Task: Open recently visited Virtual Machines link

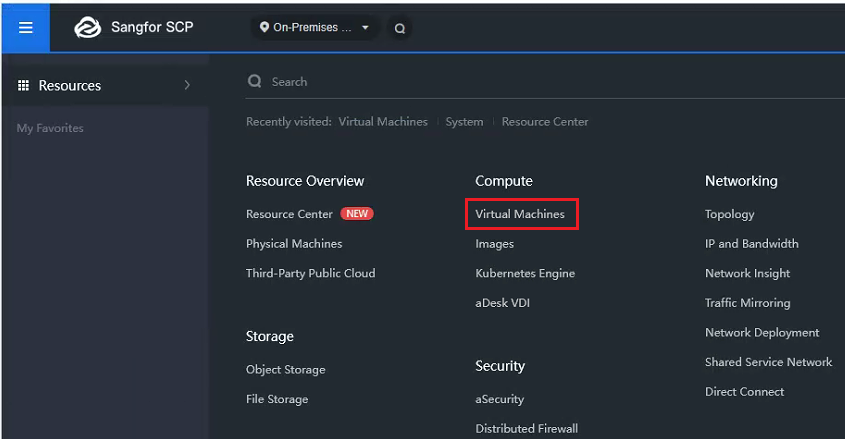Action: coord(383,122)
